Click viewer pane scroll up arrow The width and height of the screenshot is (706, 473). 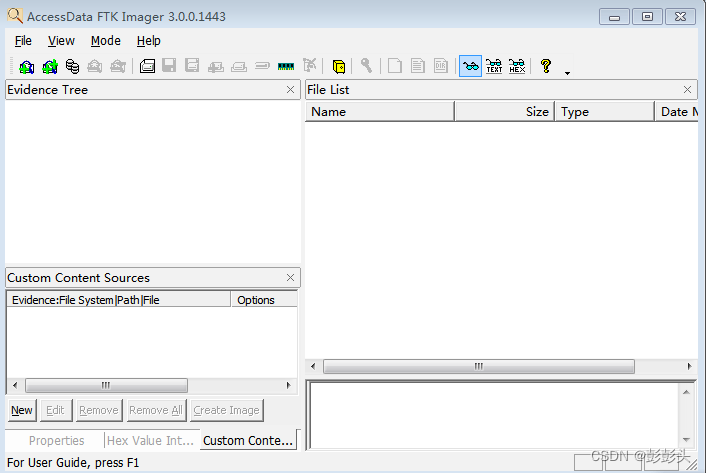point(686,392)
